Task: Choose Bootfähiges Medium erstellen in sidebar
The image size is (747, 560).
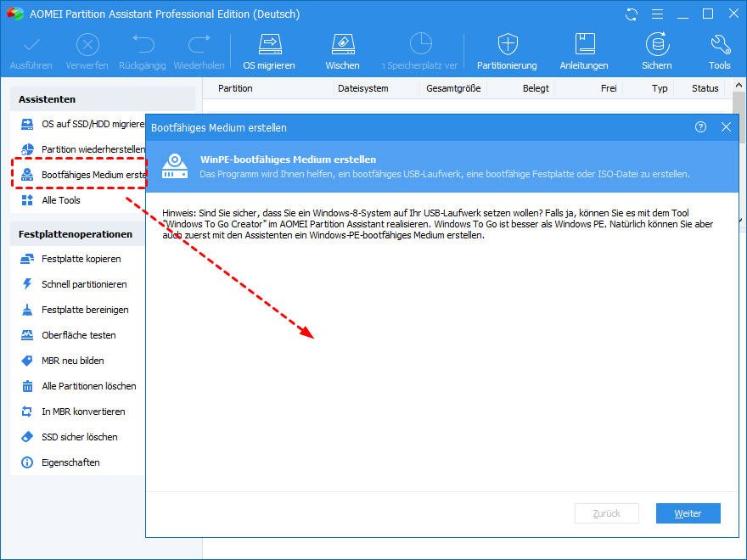Action: click(x=82, y=175)
